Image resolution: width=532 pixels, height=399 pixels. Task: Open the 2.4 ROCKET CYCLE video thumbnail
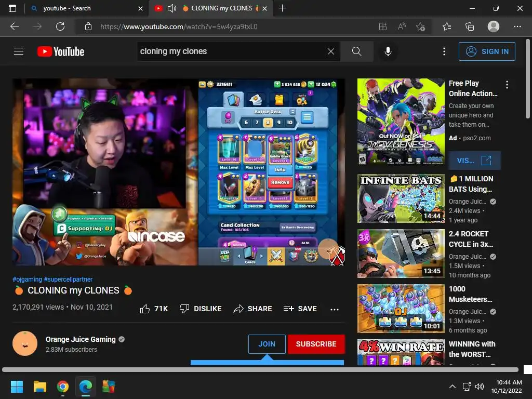click(x=401, y=254)
